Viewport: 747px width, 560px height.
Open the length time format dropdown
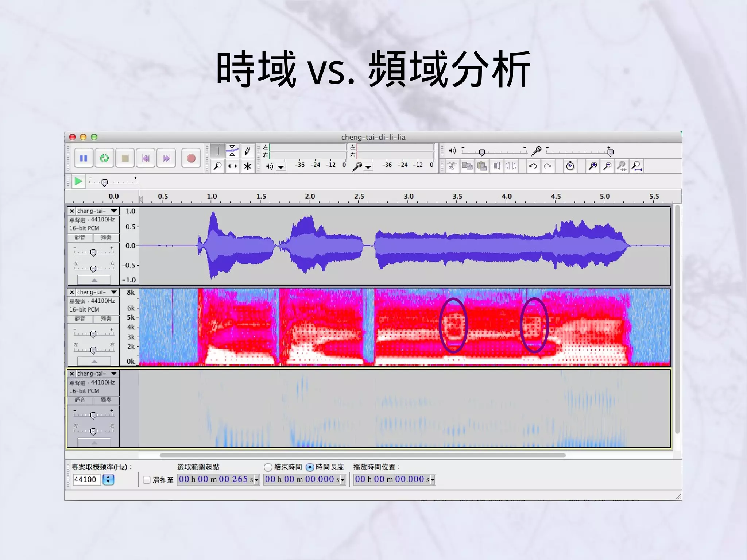pos(343,480)
